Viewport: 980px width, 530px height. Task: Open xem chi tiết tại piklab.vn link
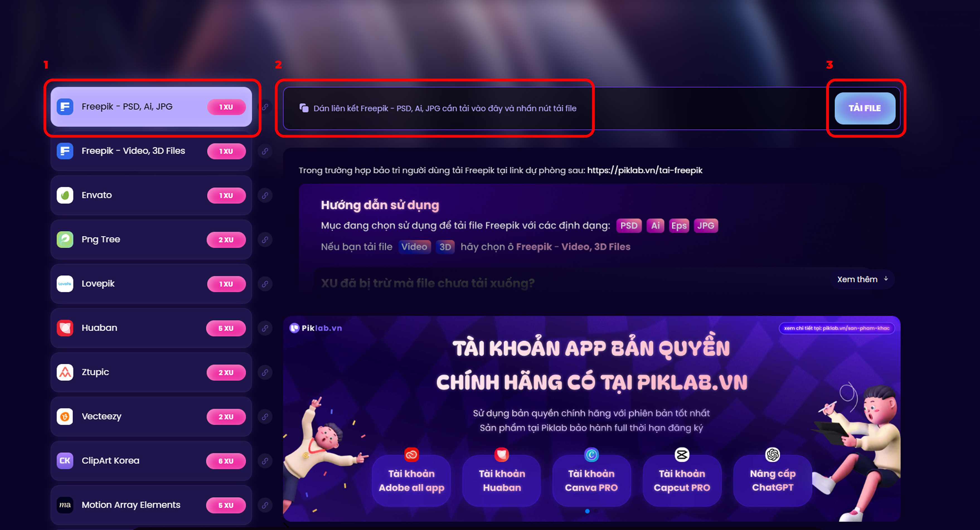coord(836,328)
